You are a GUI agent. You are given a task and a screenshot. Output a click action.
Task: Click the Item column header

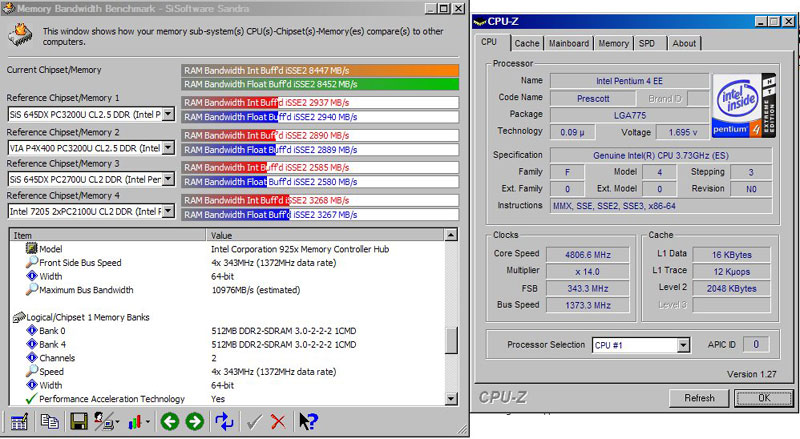pyautogui.click(x=107, y=235)
